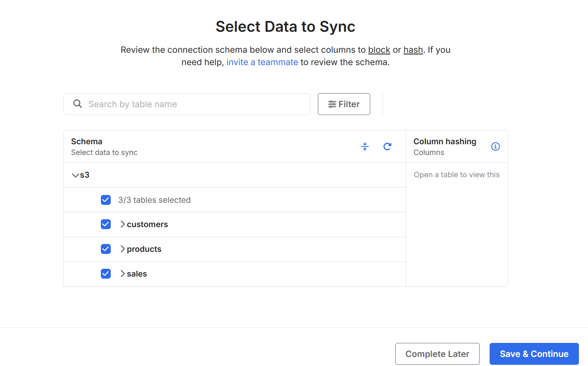Deselect the sales table checkbox
588x366 pixels.
coord(106,274)
